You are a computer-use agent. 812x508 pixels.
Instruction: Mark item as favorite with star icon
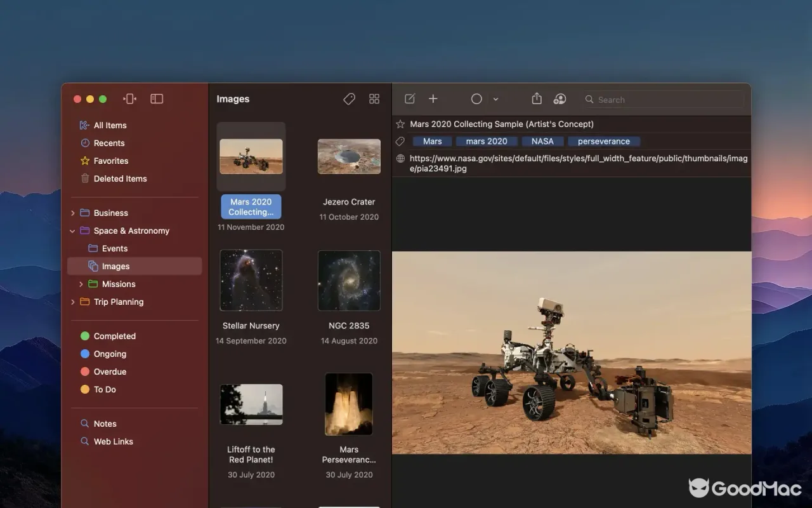click(400, 124)
